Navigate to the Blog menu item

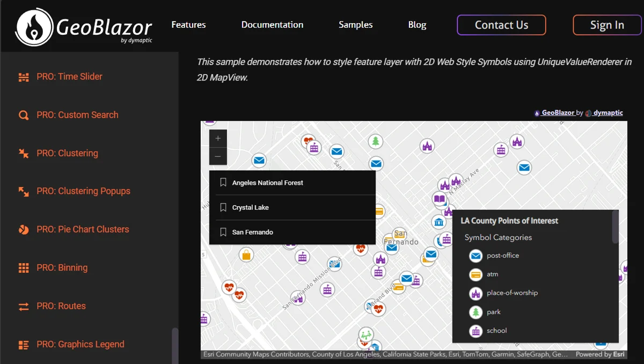coord(417,25)
